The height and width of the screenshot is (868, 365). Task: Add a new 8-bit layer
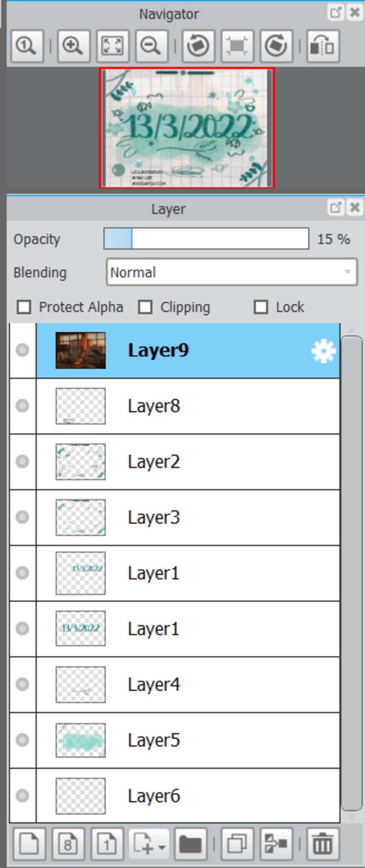68,844
